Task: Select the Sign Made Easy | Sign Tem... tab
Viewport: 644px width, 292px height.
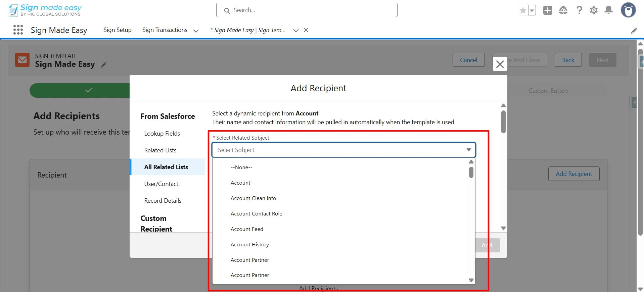Action: coord(248,30)
